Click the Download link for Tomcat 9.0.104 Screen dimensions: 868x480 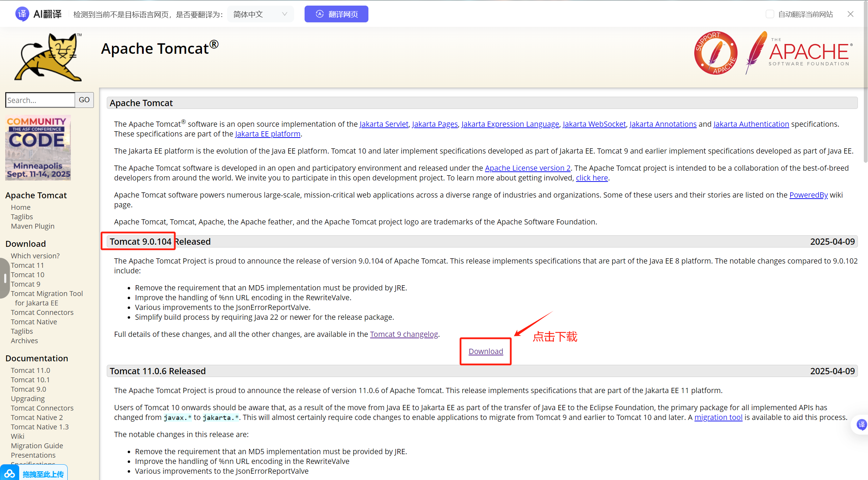486,351
